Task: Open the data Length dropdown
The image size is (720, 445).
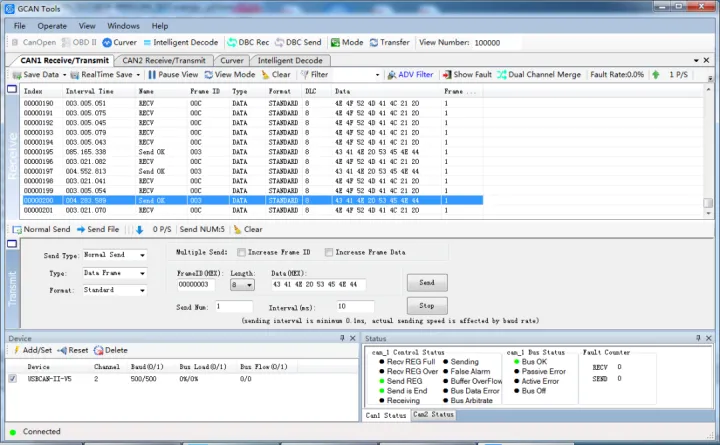Action: pos(242,285)
